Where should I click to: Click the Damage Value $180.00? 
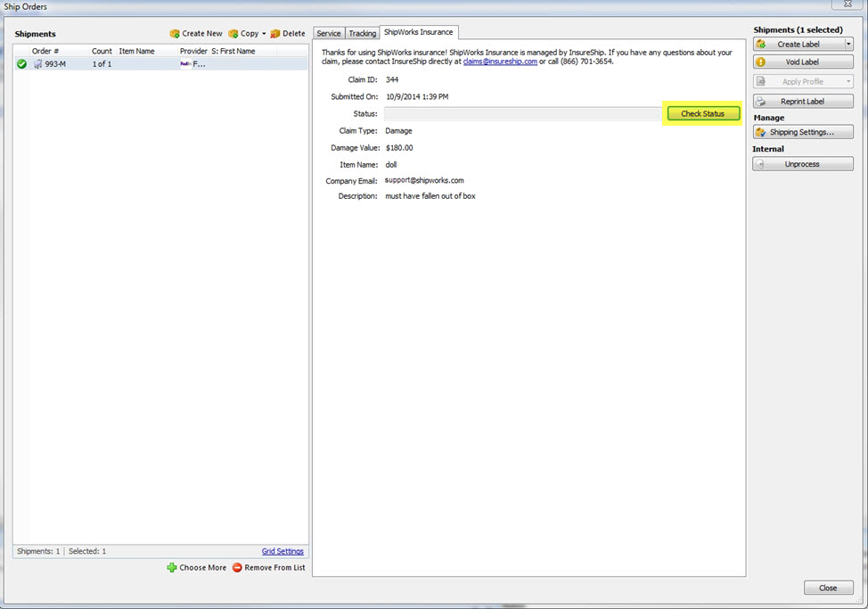pyautogui.click(x=399, y=148)
